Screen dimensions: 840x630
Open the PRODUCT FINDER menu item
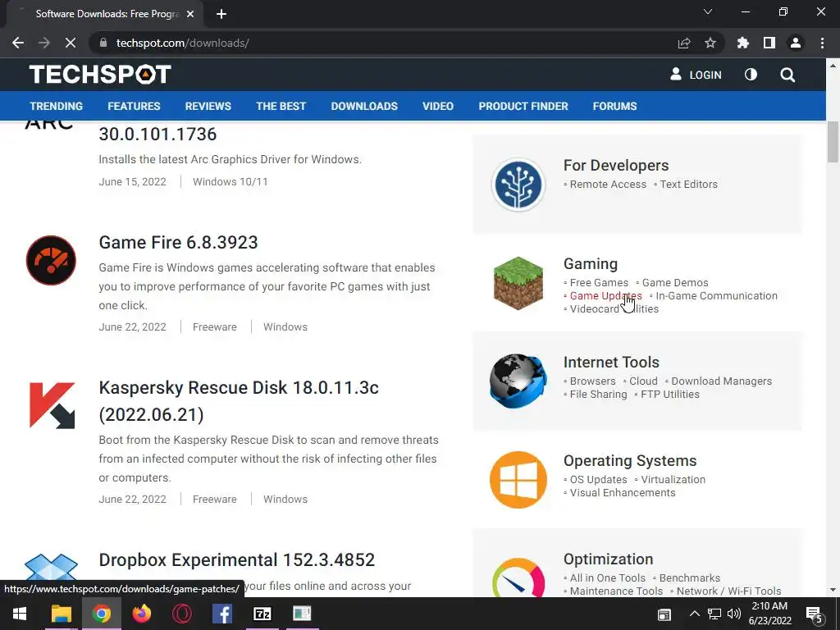click(x=523, y=106)
